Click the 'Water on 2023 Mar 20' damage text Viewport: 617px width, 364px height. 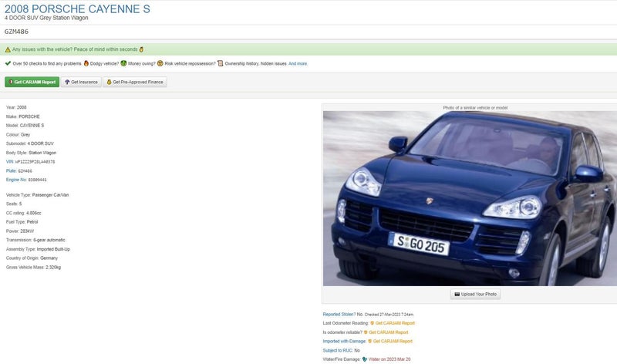pos(389,359)
